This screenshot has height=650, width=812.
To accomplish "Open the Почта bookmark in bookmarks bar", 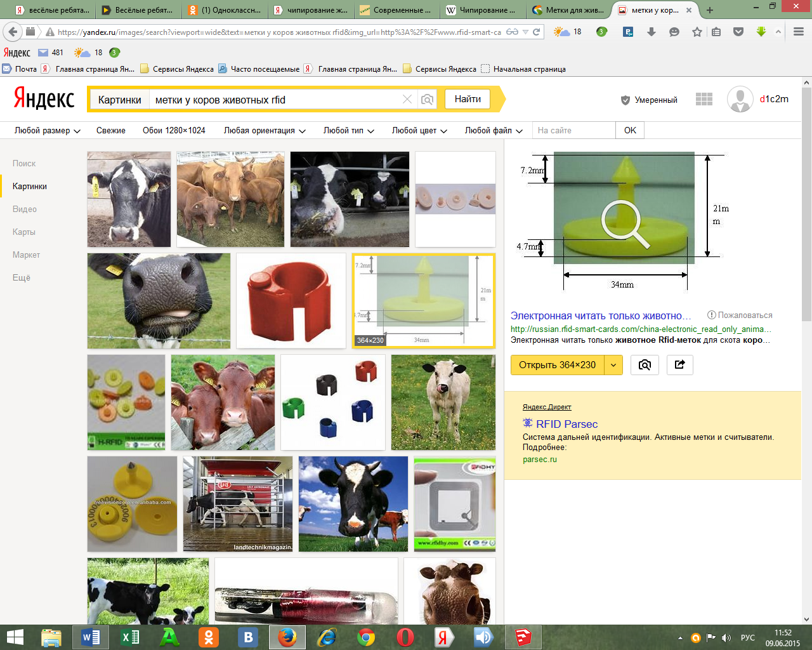I will click(x=20, y=69).
